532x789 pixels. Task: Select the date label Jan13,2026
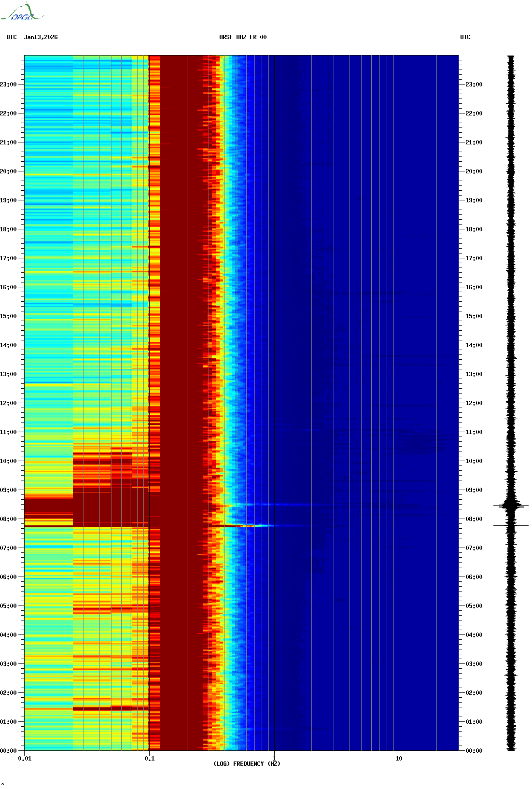point(41,37)
